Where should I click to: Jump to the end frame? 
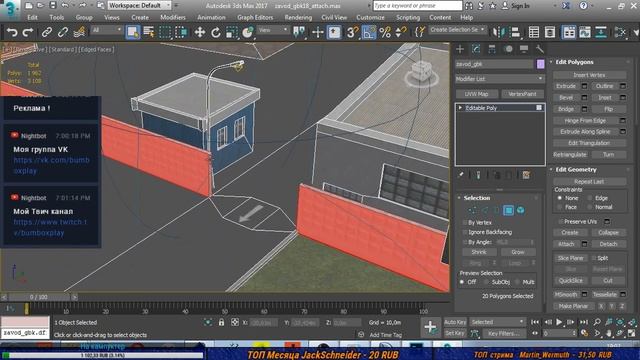tap(584, 322)
